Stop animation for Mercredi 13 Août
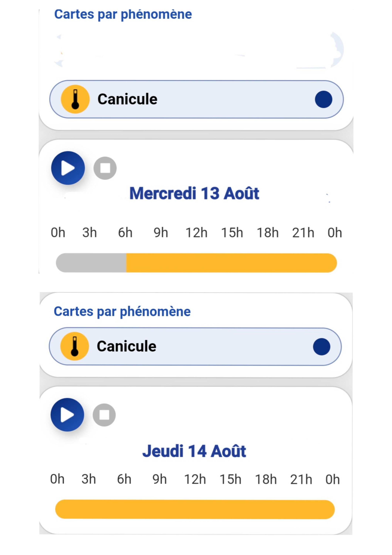392x555 pixels. coord(105,168)
